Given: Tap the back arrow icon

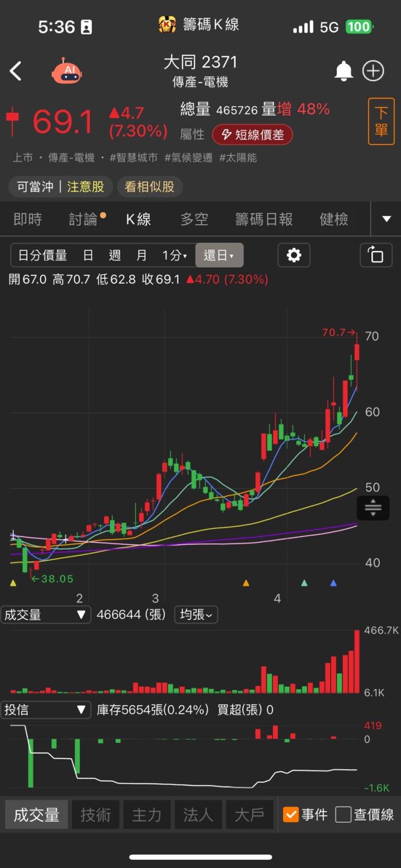Looking at the screenshot, I should pos(16,71).
